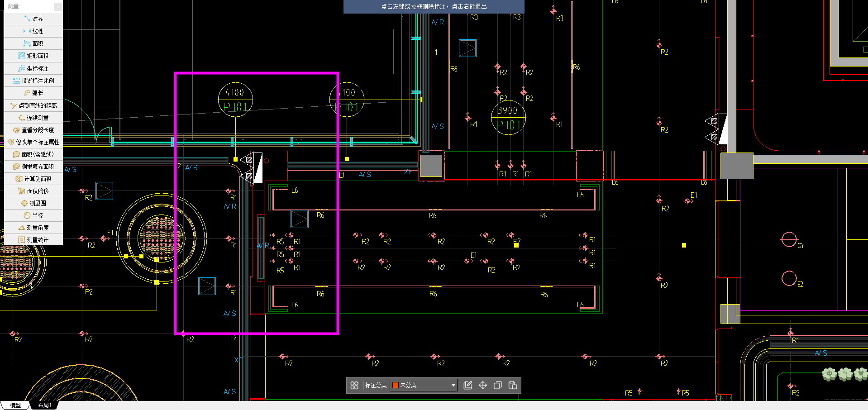Choose 坐标标注 coordinate annotation
Screen dimensions: 868x410
click(x=33, y=68)
